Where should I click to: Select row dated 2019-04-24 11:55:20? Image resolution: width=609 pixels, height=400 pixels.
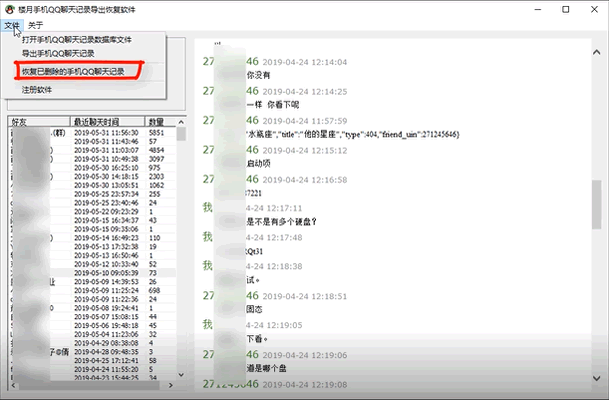[x=92, y=369]
